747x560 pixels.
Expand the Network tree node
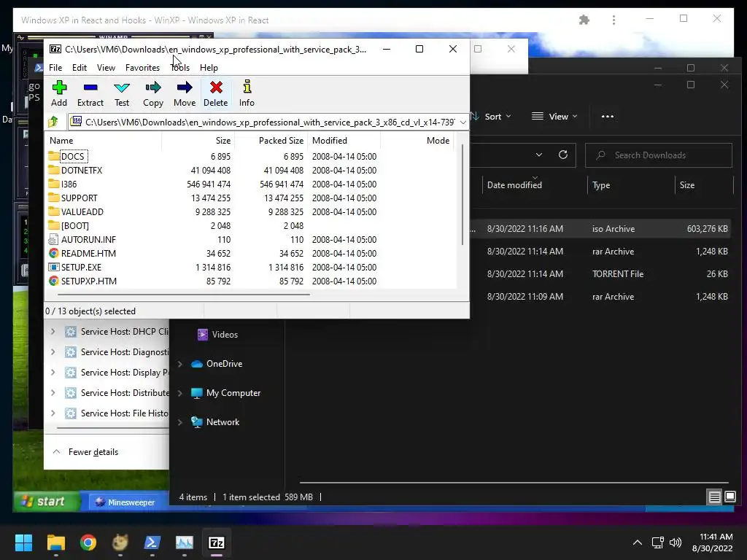point(180,422)
